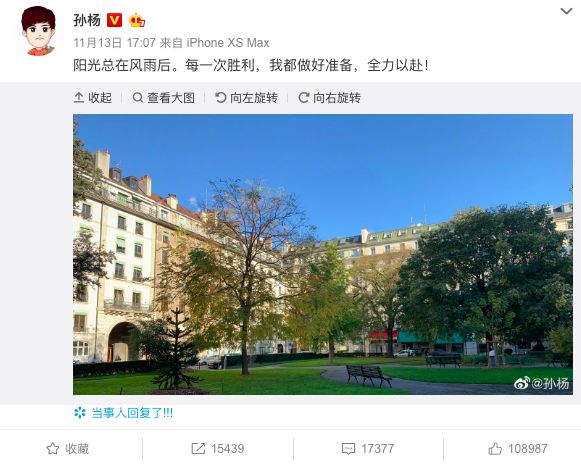Click the orange V verified badge
Screen dimensions: 581x465
click(x=114, y=20)
